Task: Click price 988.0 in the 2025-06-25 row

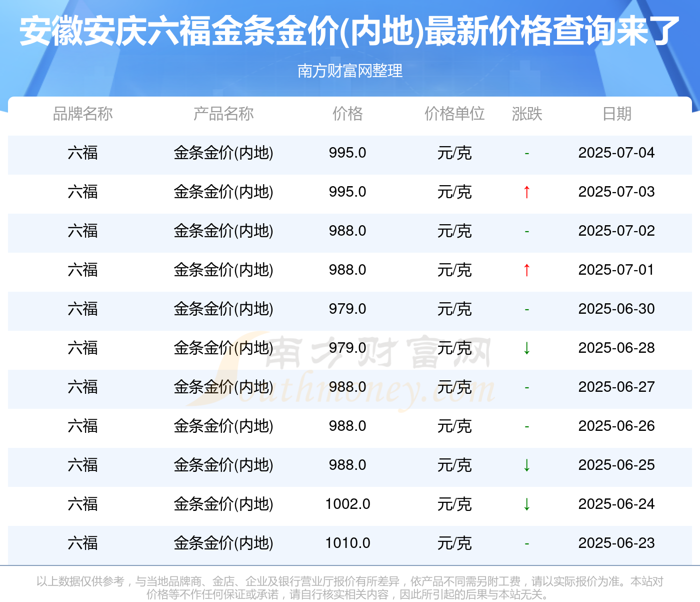Action: 347,465
